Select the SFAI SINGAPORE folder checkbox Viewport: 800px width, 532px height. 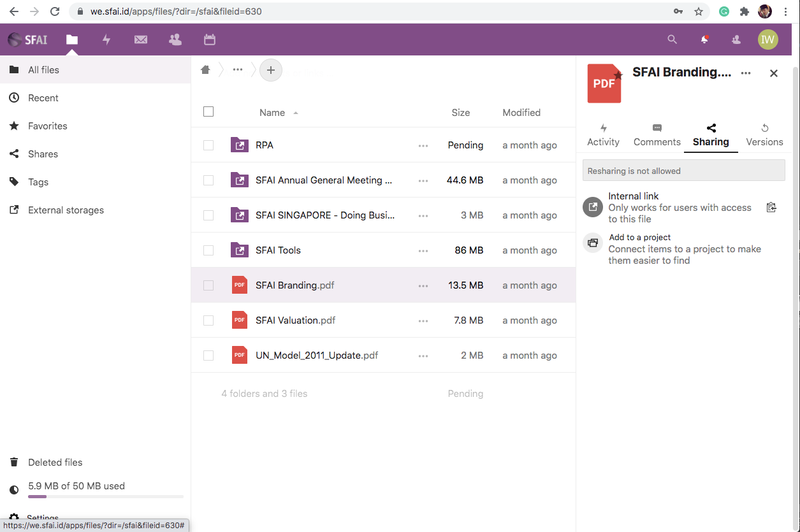pos(208,215)
